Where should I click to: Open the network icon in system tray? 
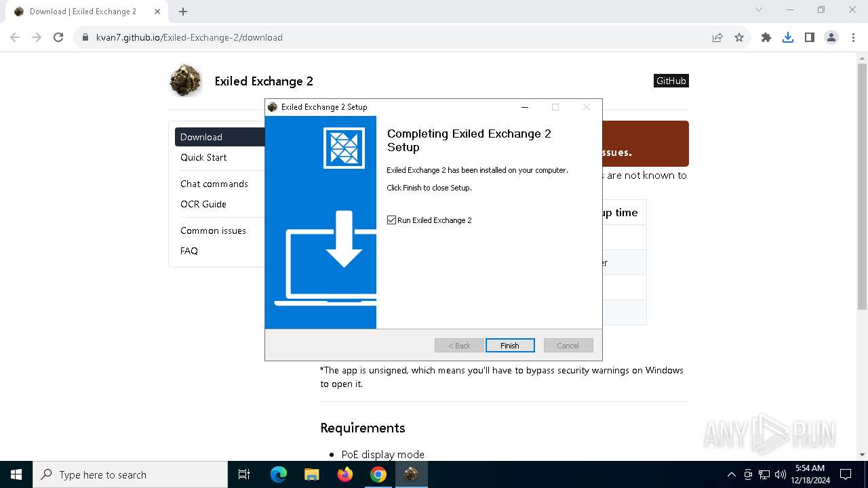tap(764, 474)
